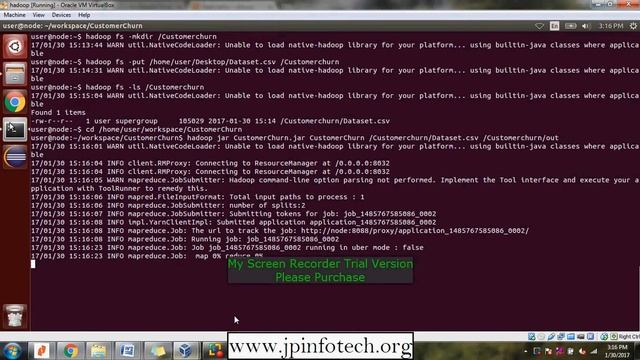Image resolution: width=640 pixels, height=360 pixels.
Task: Open the sound volume indicator in Ubuntu panel
Action: [586, 26]
